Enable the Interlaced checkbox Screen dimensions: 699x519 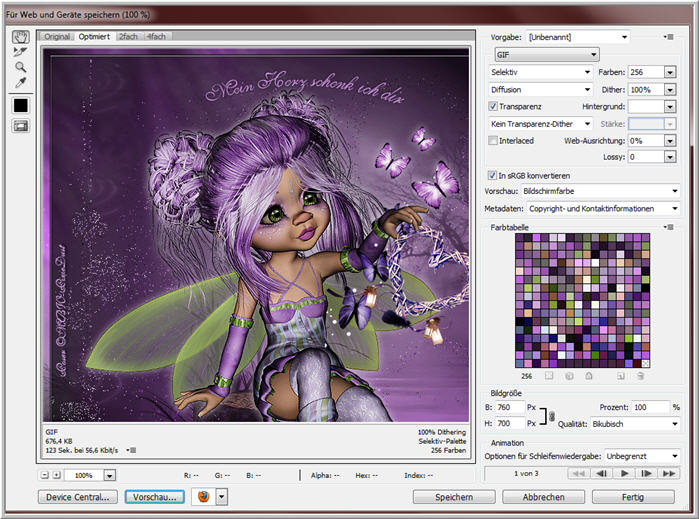pyautogui.click(x=493, y=140)
